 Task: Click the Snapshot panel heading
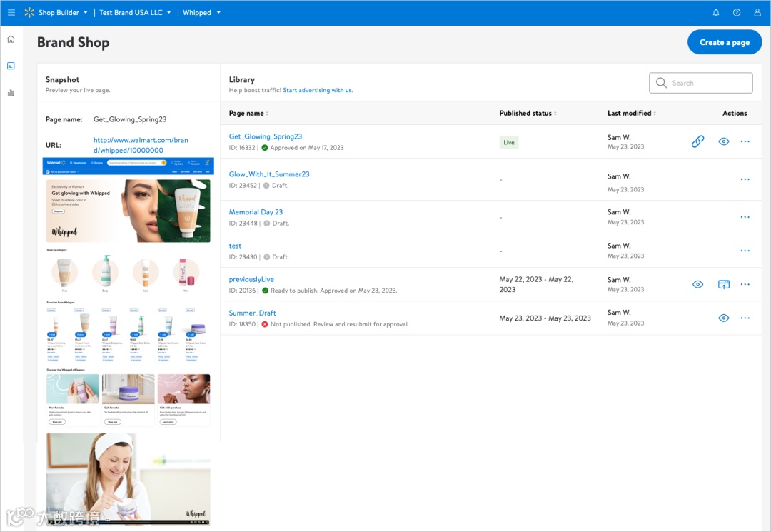(x=62, y=80)
